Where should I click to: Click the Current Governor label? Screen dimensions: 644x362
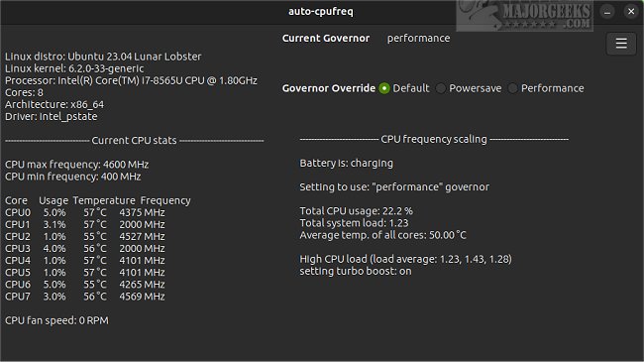[326, 39]
